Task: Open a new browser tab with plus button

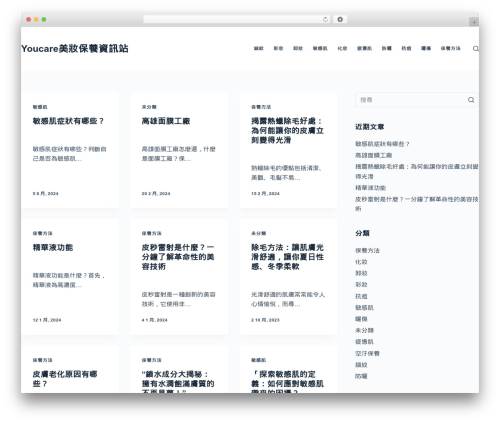Action: point(474,22)
